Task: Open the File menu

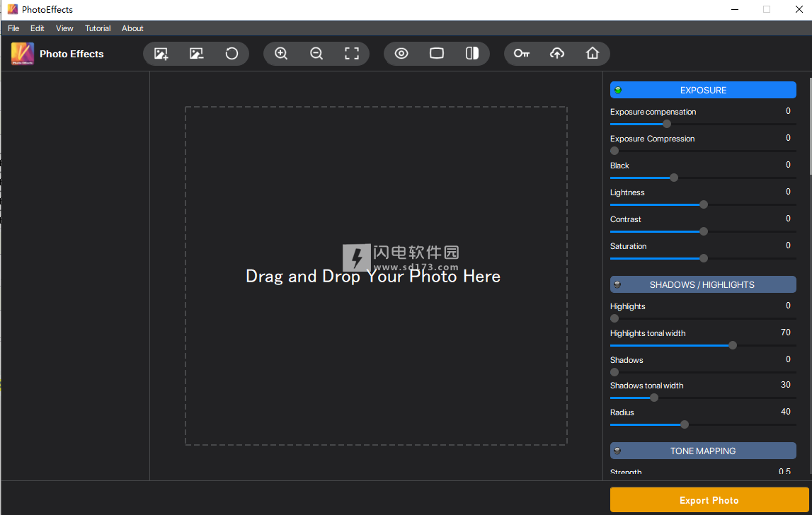Action: 13,28
